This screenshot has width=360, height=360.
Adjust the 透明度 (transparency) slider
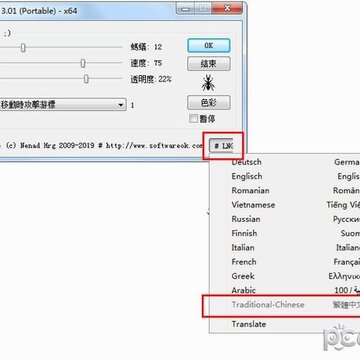click(86, 79)
